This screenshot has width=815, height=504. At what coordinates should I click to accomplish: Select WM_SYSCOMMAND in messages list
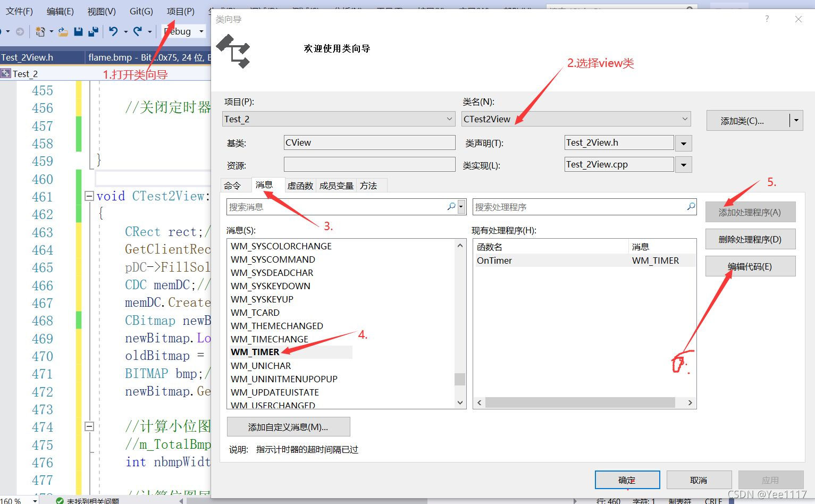(273, 259)
